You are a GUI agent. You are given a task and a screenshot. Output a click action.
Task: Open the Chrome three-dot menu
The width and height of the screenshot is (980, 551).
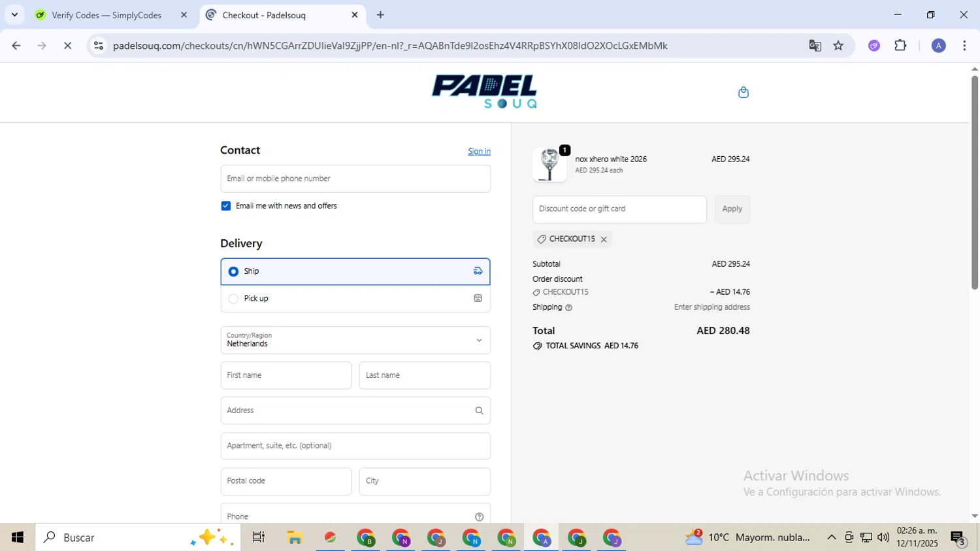[964, 46]
